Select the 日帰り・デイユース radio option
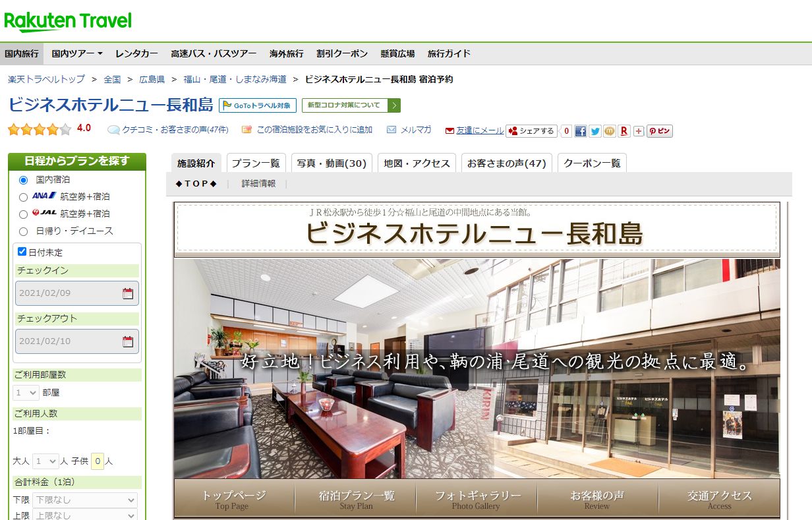Image resolution: width=812 pixels, height=520 pixels. [x=24, y=231]
